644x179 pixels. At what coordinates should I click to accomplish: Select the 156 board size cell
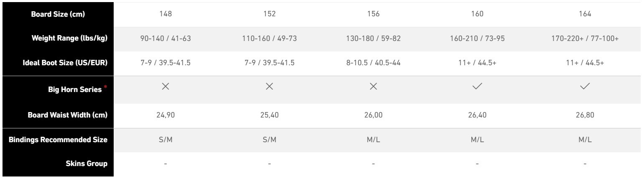point(373,14)
